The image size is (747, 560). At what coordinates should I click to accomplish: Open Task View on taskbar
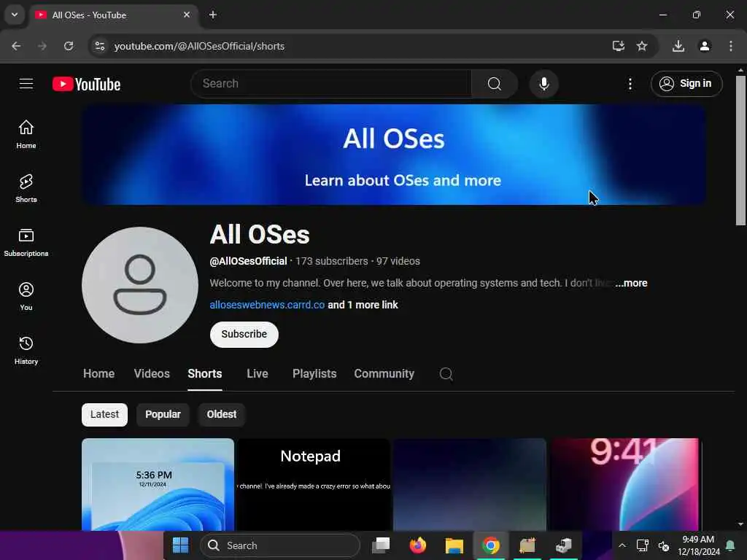click(381, 545)
